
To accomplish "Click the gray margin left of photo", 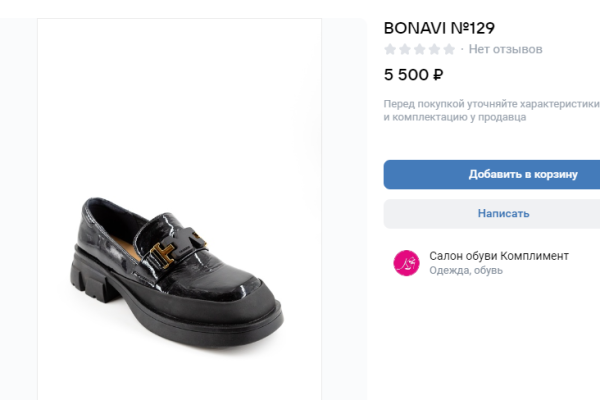I will coord(18,200).
